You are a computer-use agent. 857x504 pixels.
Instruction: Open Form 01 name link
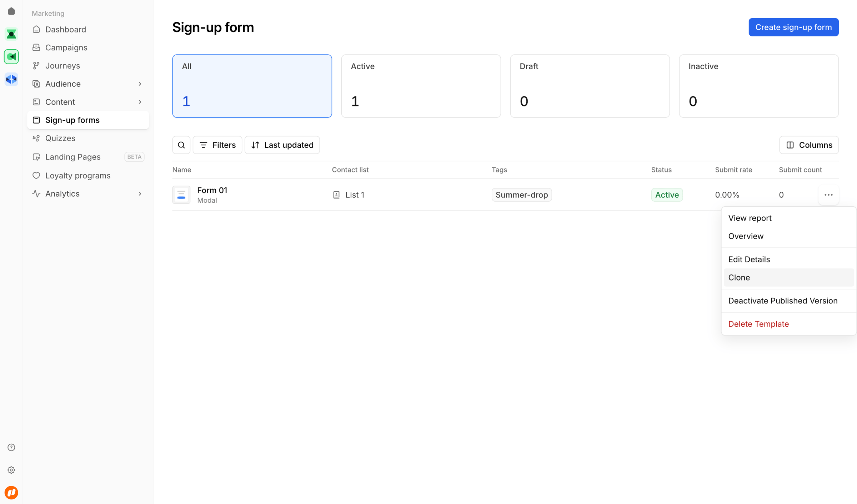click(212, 190)
